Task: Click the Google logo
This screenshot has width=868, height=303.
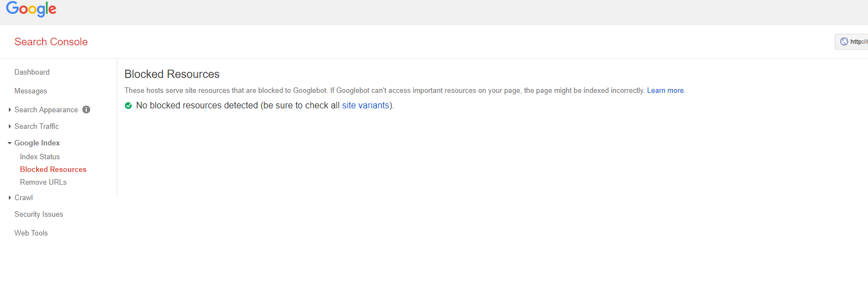Action: coord(32,9)
